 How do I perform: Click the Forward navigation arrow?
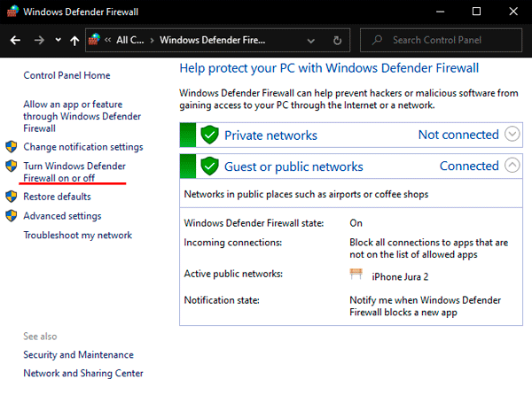click(x=38, y=41)
